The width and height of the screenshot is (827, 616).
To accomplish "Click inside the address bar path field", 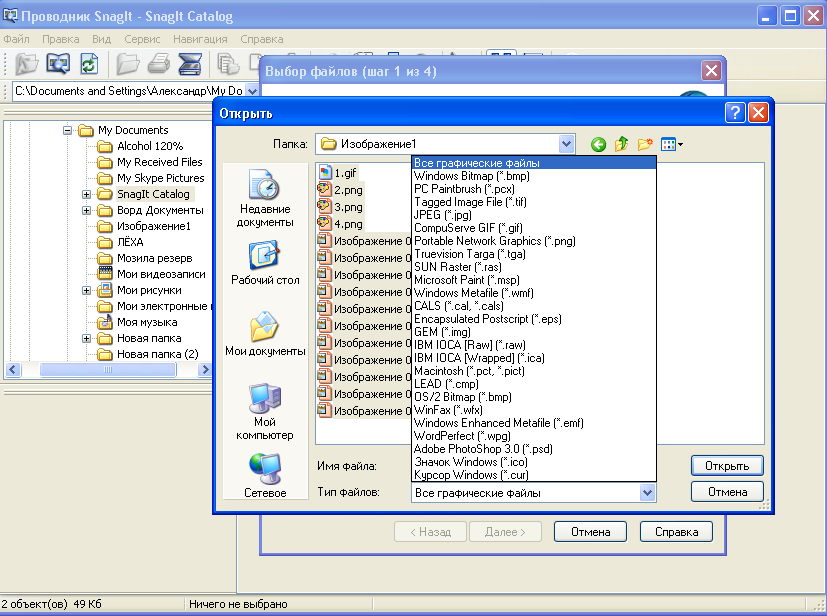I will tap(129, 91).
